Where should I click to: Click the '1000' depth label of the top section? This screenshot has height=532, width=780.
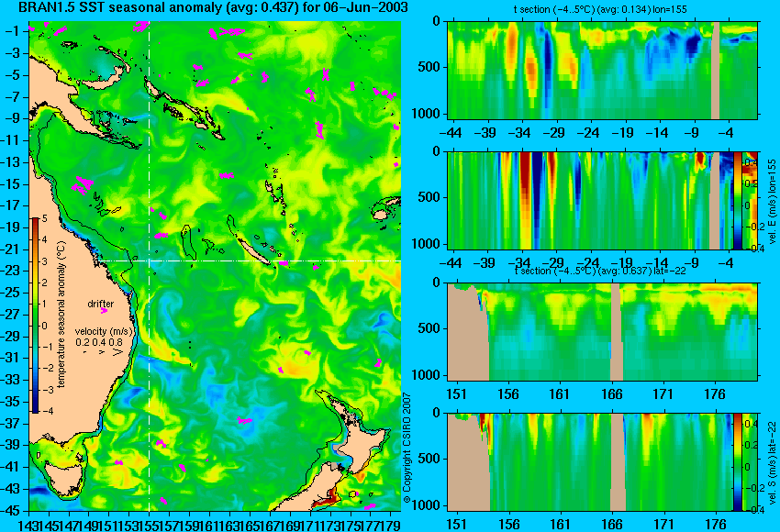[x=426, y=114]
